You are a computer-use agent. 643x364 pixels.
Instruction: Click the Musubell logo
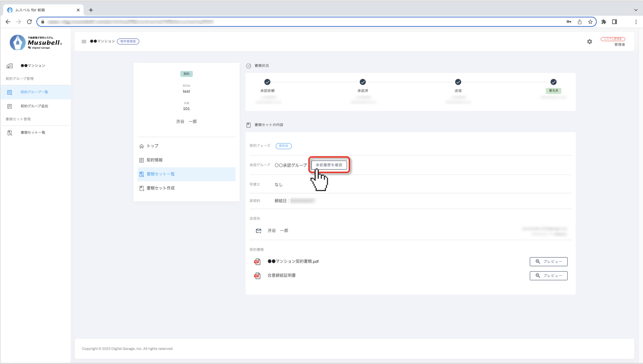(x=36, y=43)
